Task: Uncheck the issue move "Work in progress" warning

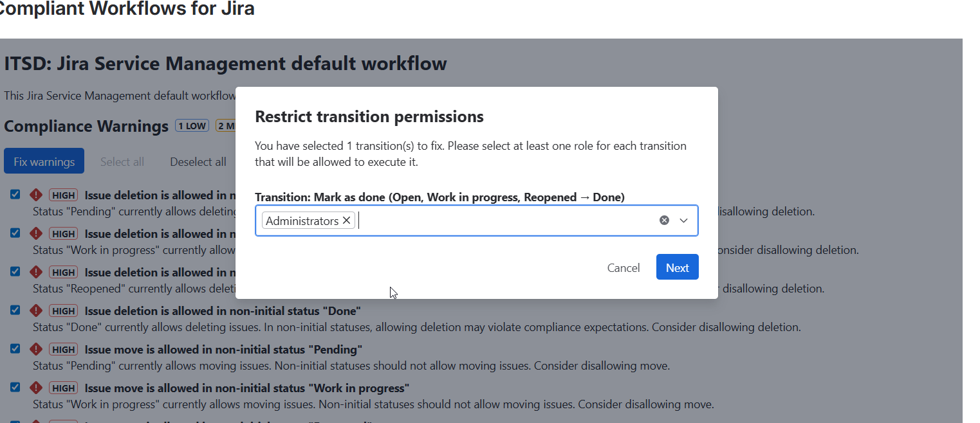Action: (15, 387)
